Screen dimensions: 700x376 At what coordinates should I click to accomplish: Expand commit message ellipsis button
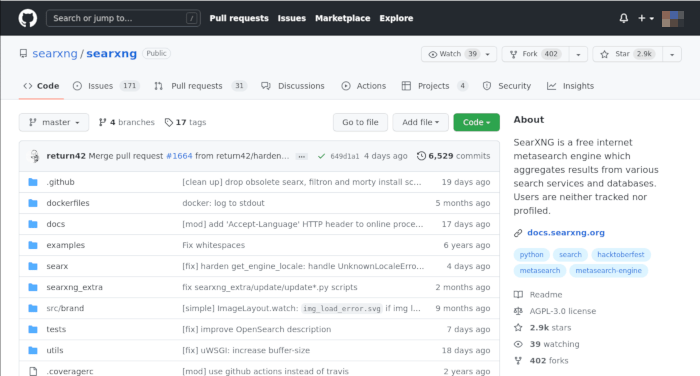[302, 156]
